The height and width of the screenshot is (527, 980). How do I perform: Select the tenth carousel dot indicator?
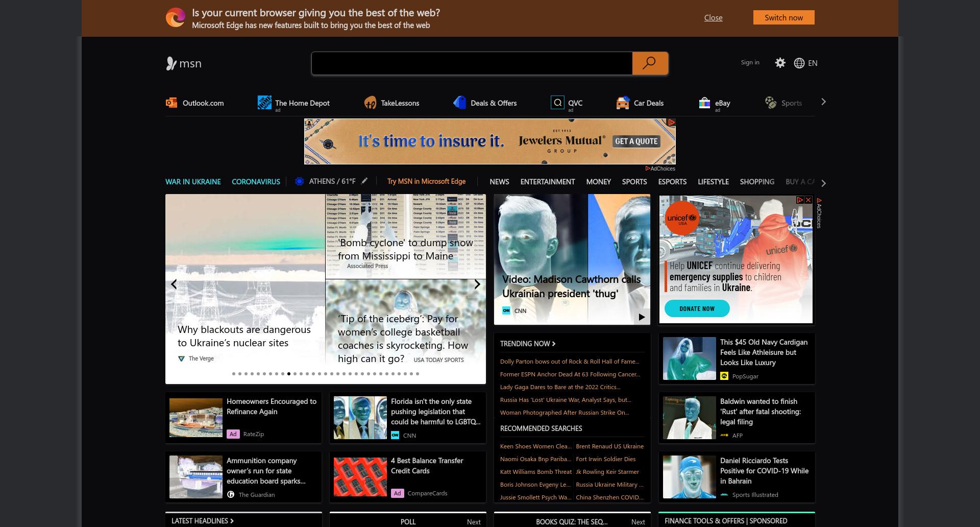[x=289, y=374]
